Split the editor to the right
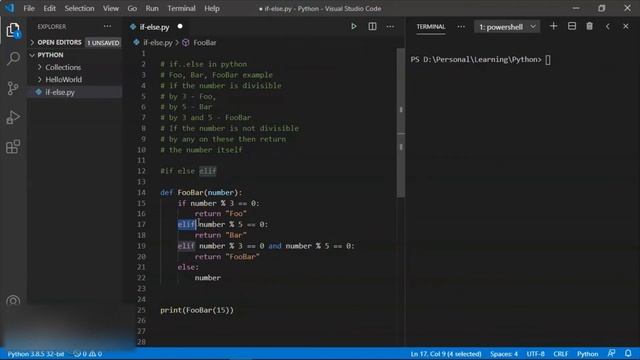 coord(372,27)
